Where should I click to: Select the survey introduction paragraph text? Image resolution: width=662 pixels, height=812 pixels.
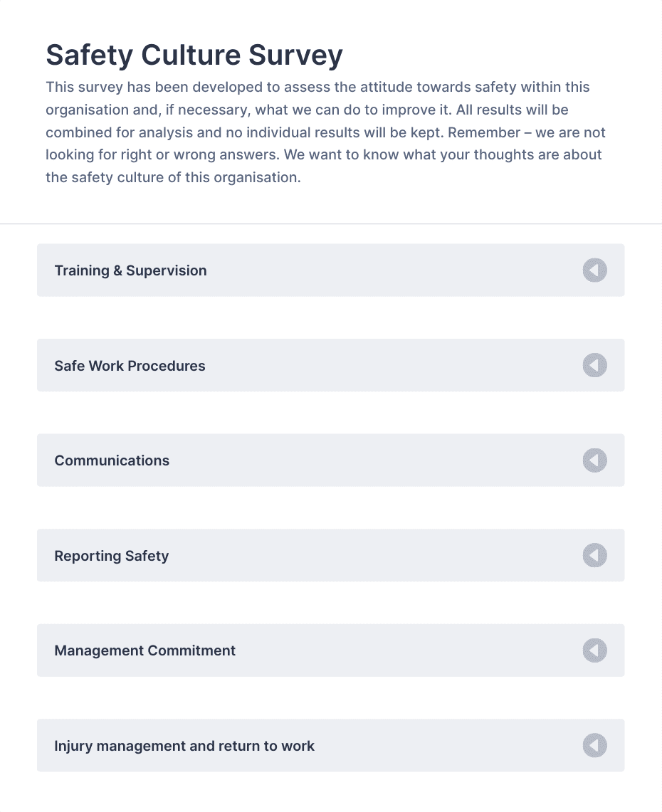point(325,132)
